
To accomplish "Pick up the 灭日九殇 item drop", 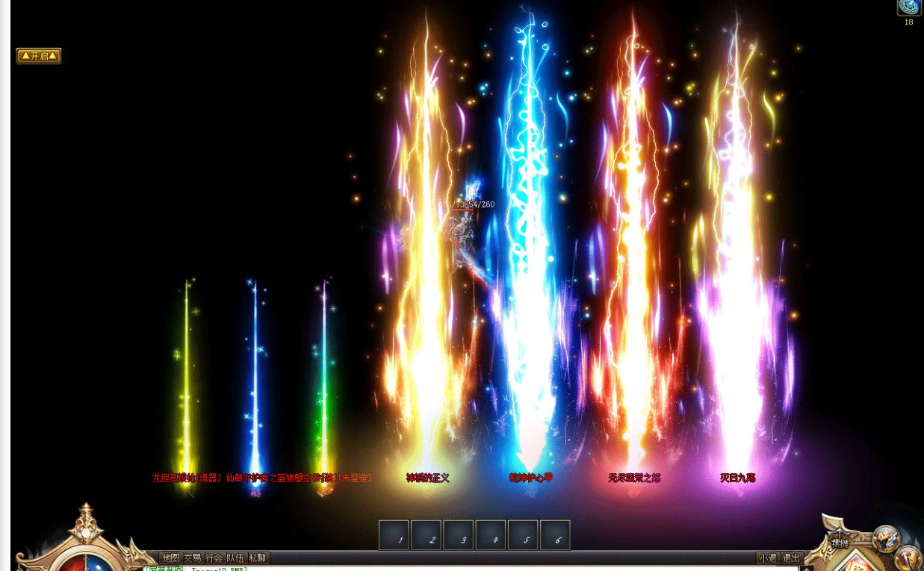I will [737, 478].
